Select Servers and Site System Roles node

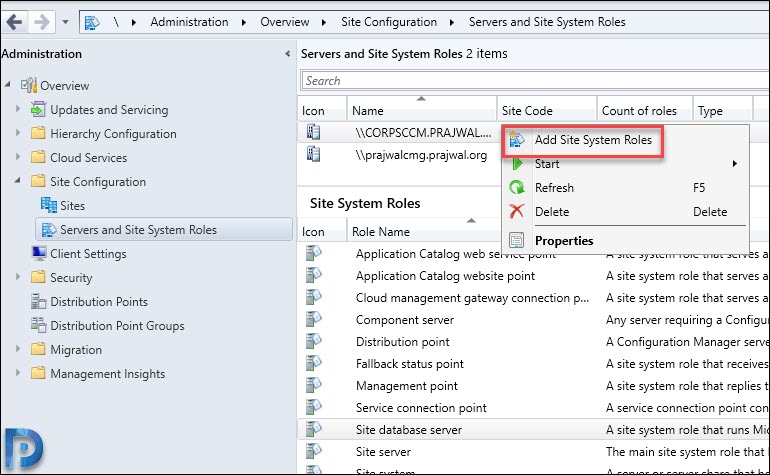pos(164,229)
